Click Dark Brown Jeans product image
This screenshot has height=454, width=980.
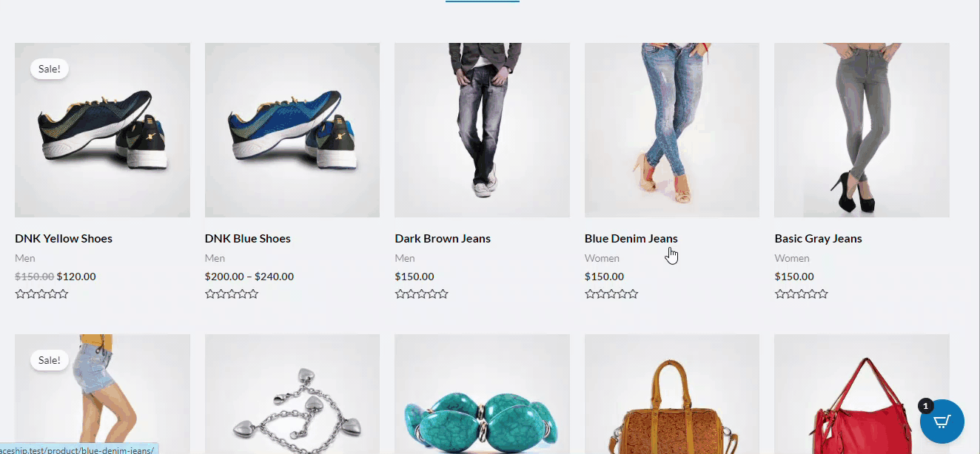(482, 130)
